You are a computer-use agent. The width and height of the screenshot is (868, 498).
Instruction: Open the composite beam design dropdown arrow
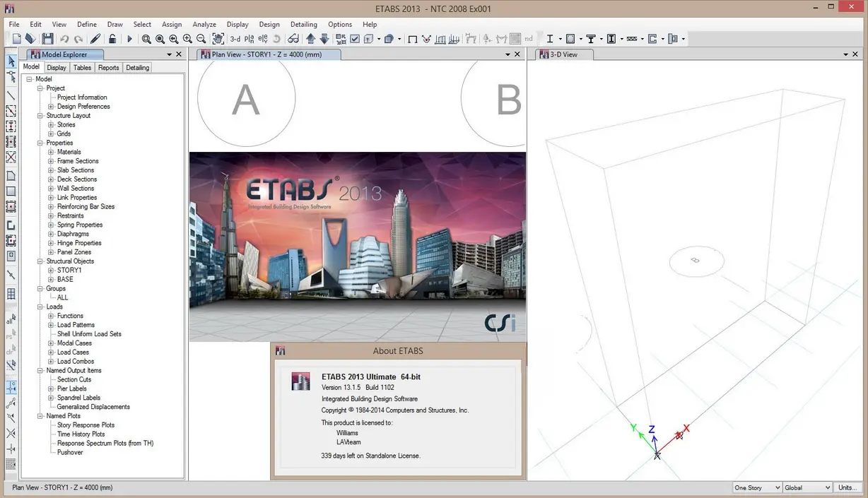point(601,39)
